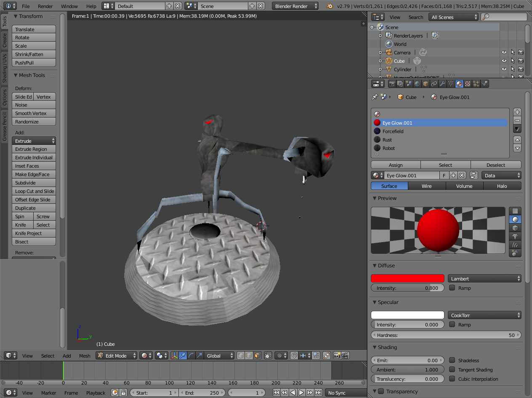Select hair strands preview type icon
Viewport: 532px width, 398px height.
515,245
